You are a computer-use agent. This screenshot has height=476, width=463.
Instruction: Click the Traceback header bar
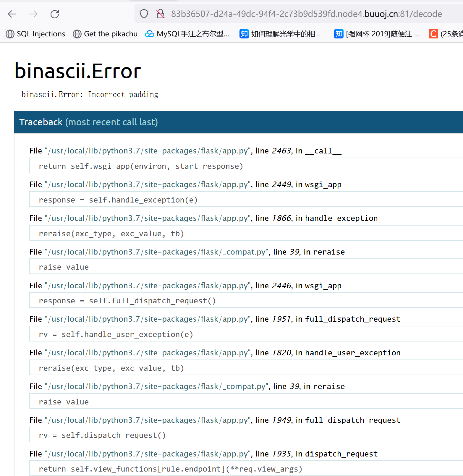coord(238,122)
